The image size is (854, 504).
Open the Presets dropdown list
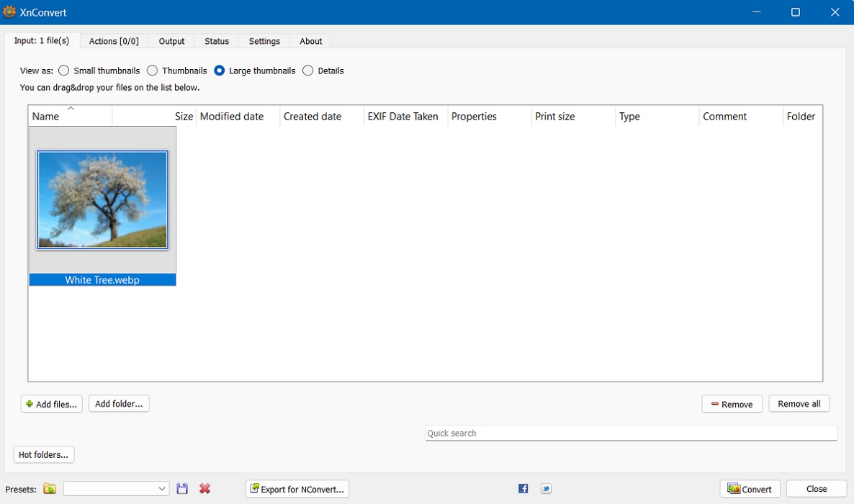click(x=161, y=488)
